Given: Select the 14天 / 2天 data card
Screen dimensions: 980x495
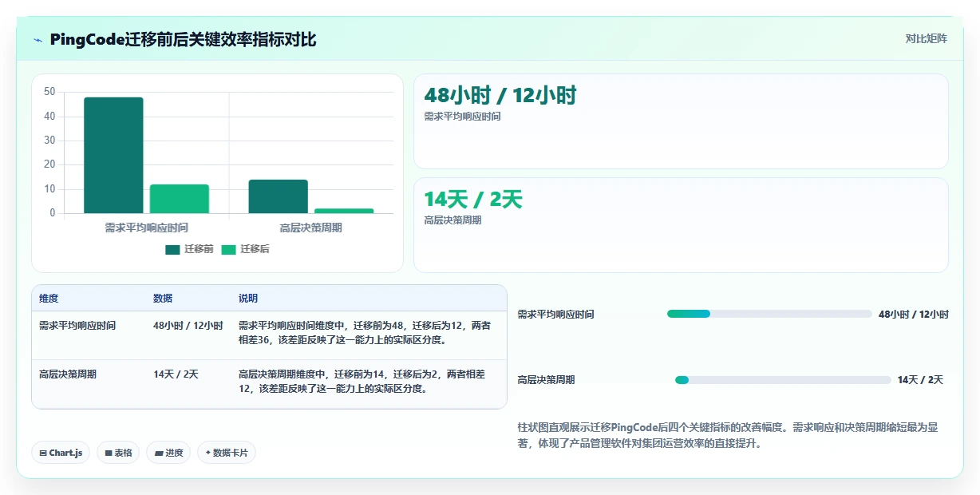Looking at the screenshot, I should [x=681, y=225].
